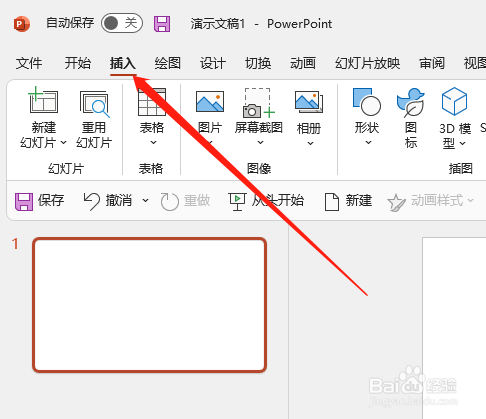Click the 3D 模型 cube icon
The height and width of the screenshot is (419, 486).
[x=454, y=101]
